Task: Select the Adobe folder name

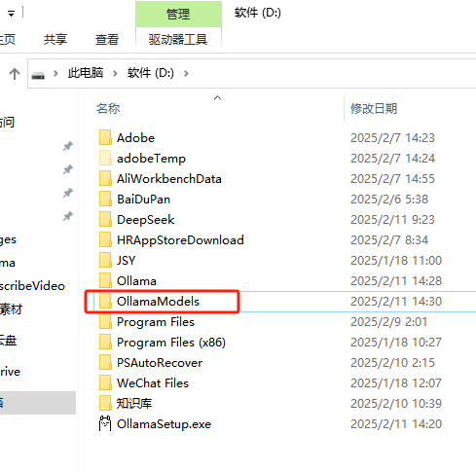Action: pyautogui.click(x=135, y=138)
